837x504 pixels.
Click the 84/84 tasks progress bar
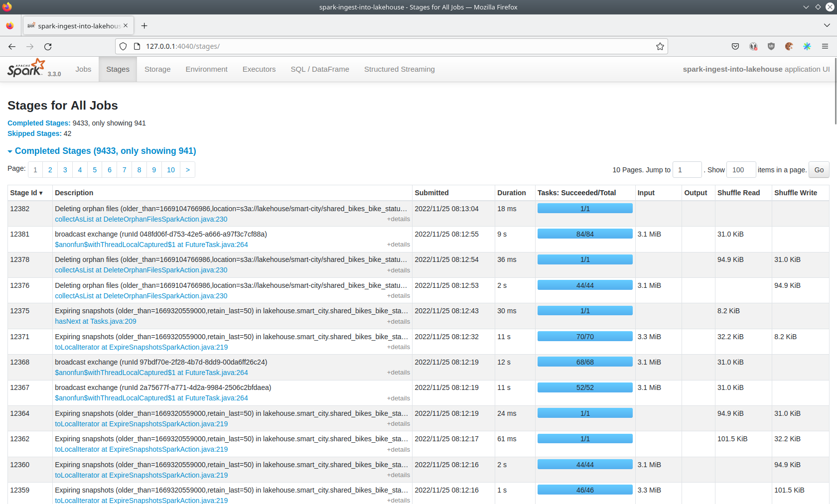[x=584, y=234]
